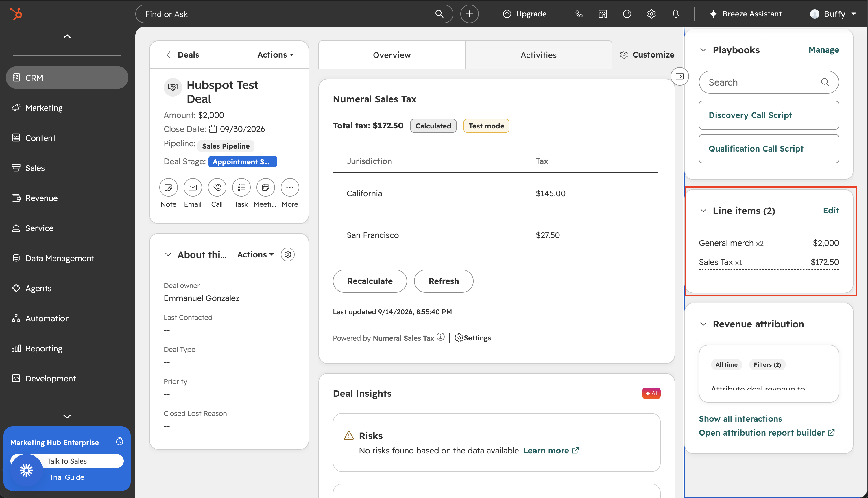Click the HubSpot sprocket logo
Viewport: 868px width, 498px height.
point(16,14)
